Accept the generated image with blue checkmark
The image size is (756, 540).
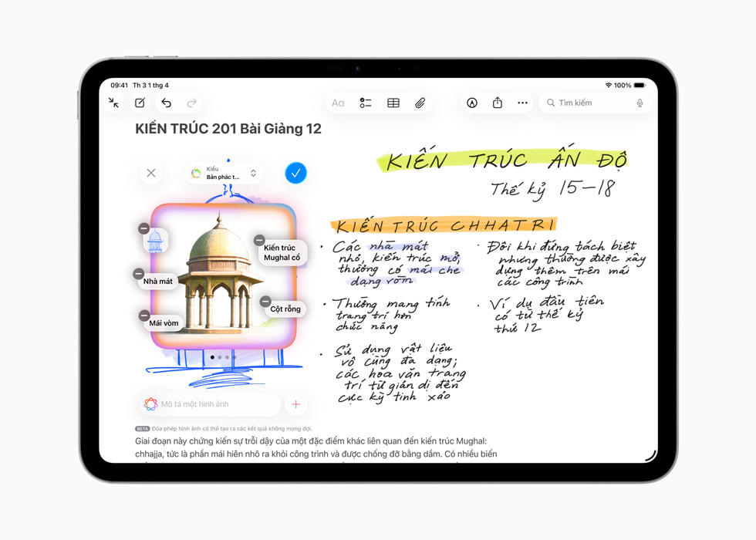tap(295, 173)
